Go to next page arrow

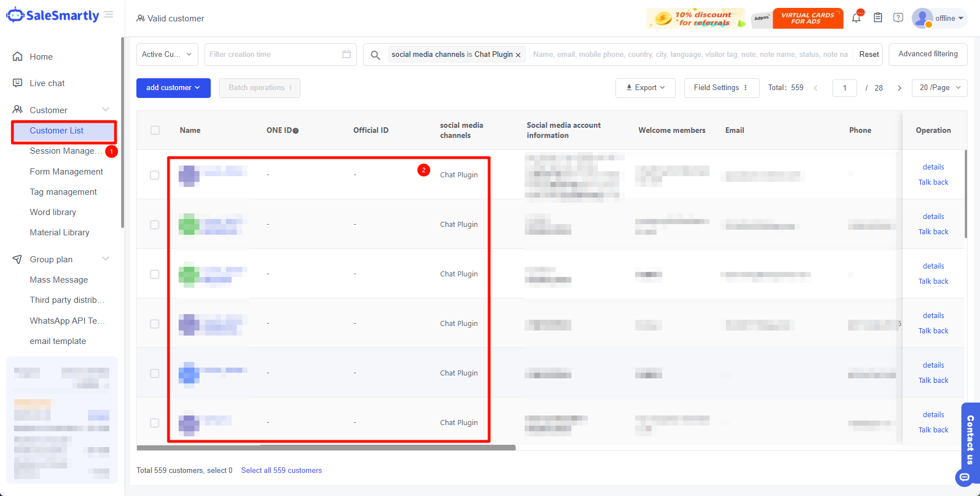[x=899, y=88]
